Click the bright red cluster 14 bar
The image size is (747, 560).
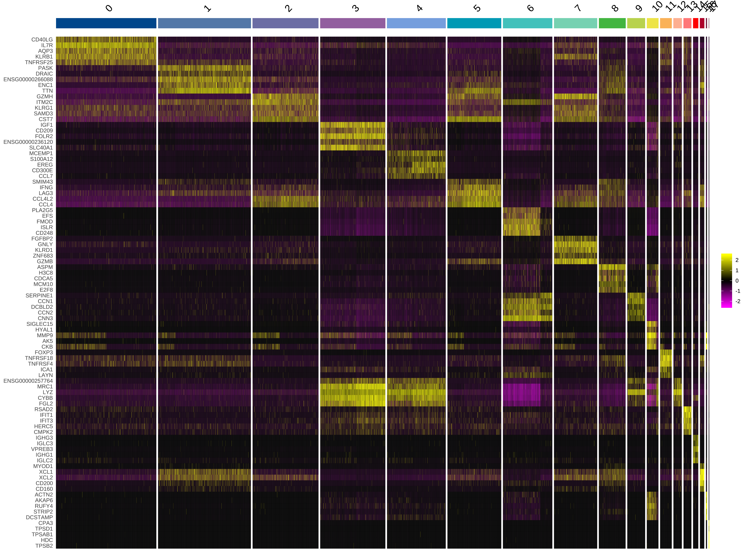click(x=695, y=23)
